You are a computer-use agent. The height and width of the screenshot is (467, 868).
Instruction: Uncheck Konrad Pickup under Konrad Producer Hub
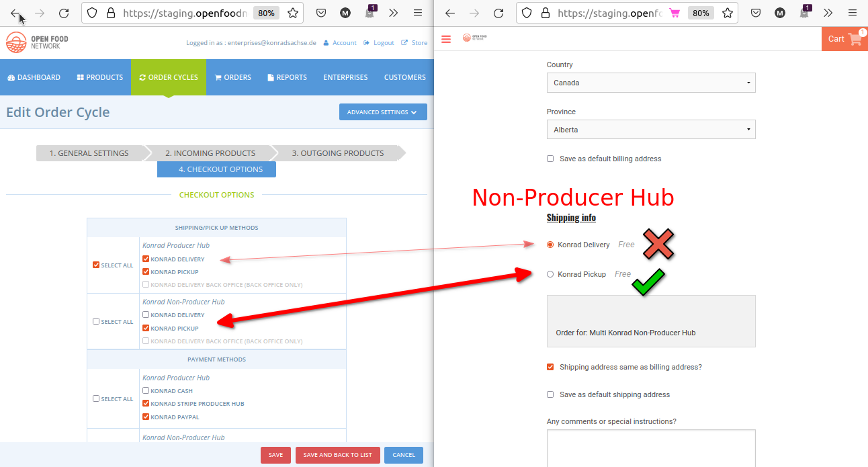146,272
